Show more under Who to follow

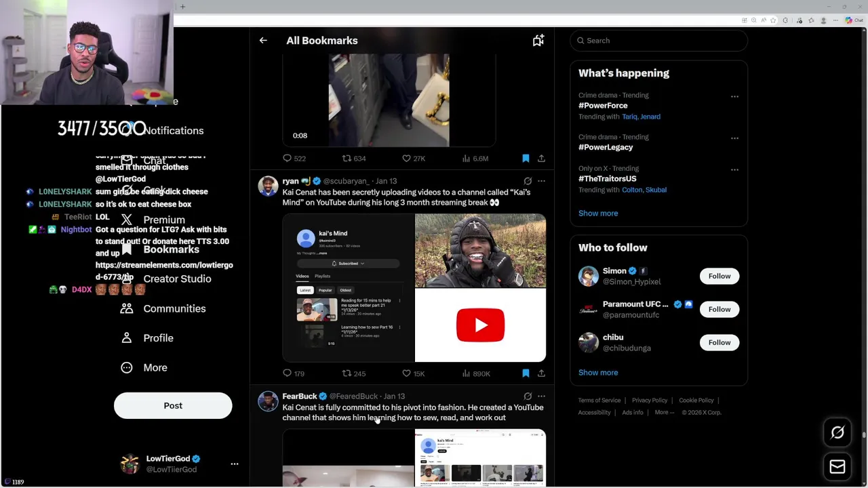coord(598,372)
